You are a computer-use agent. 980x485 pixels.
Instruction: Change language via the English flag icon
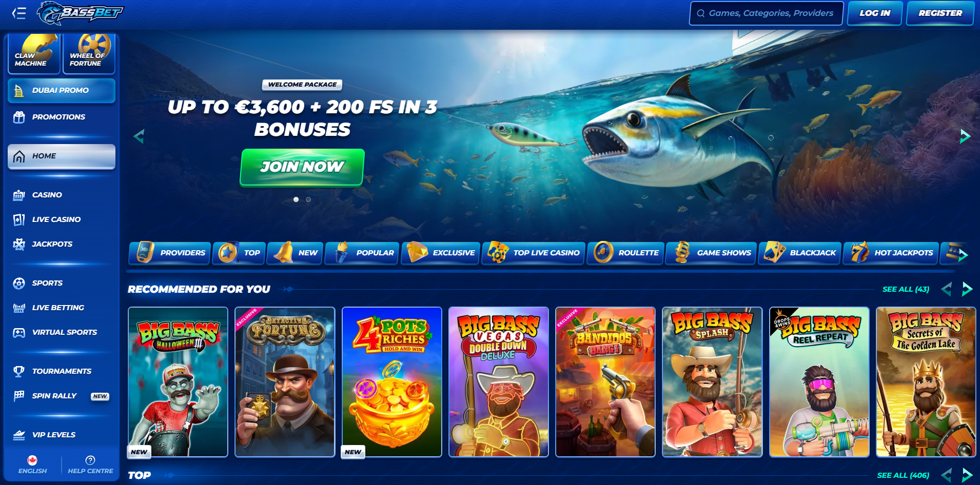[32, 460]
